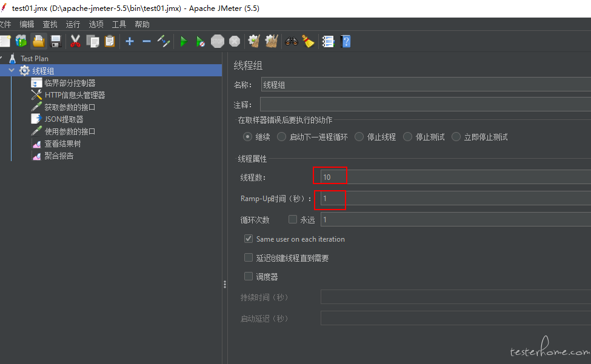Click the split pane divider handle
Image resolution: width=591 pixels, height=364 pixels.
pos(225,284)
